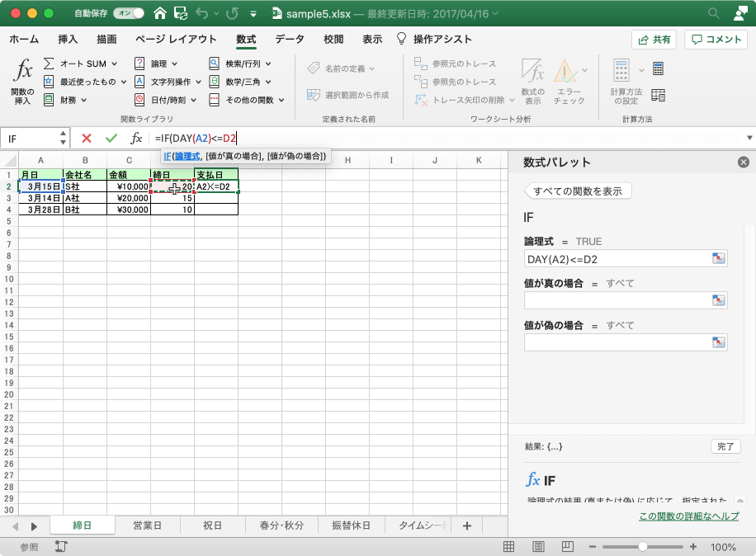
Task: Click the Calculate Sheet icon
Action: pos(658,95)
